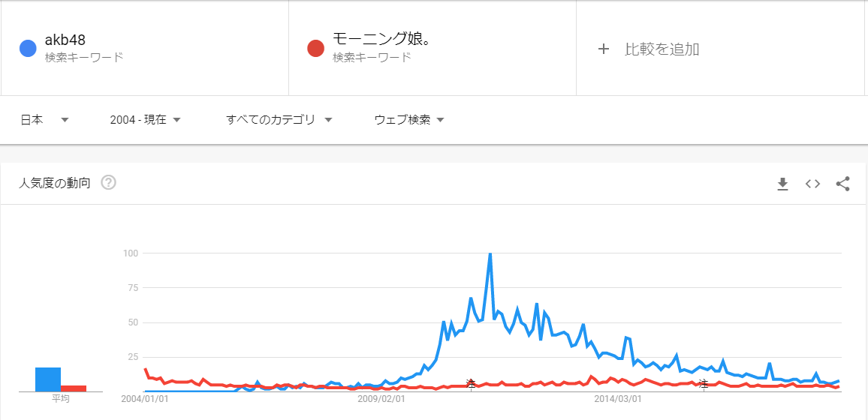Open the 2004 - 現在 time range dropdown
Image resolution: width=868 pixels, height=420 pixels.
pos(146,119)
